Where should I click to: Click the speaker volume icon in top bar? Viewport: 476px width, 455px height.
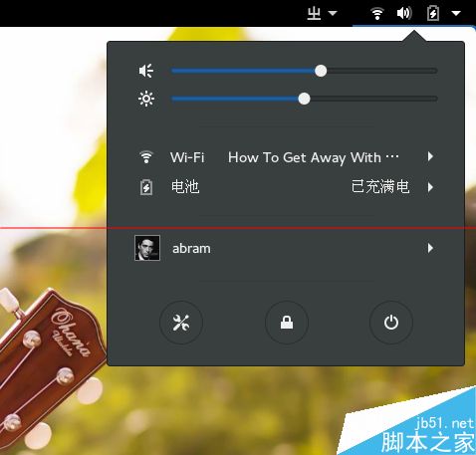click(x=404, y=13)
